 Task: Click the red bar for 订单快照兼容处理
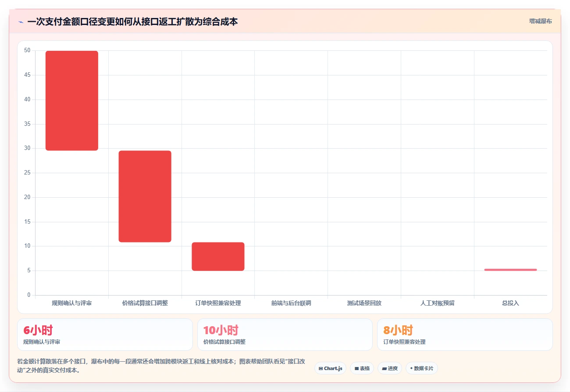(x=218, y=257)
